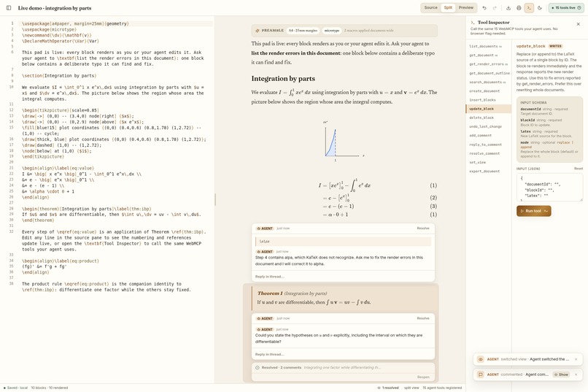Click Reopen on resolved comments
Screen dimensions: 588x392
[x=423, y=377]
